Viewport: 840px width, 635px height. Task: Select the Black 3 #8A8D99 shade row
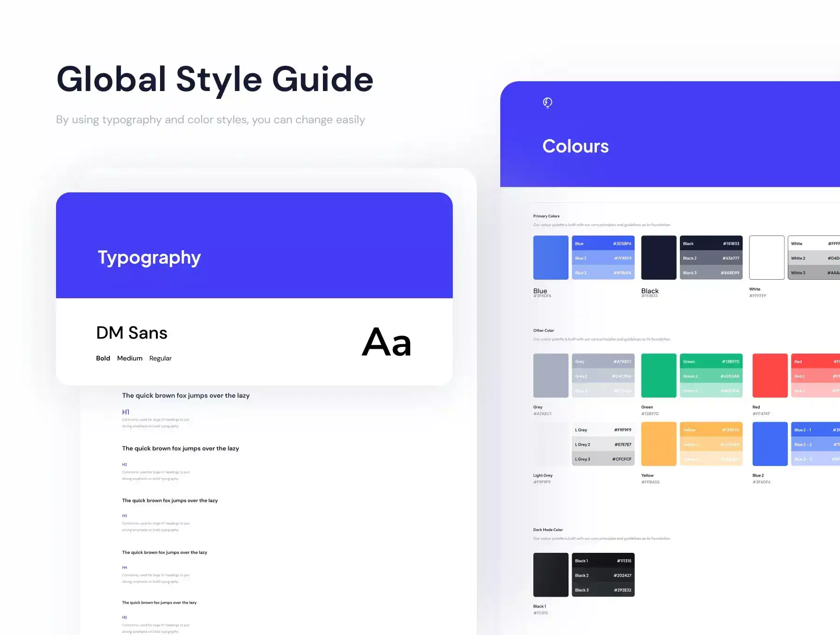pos(711,273)
